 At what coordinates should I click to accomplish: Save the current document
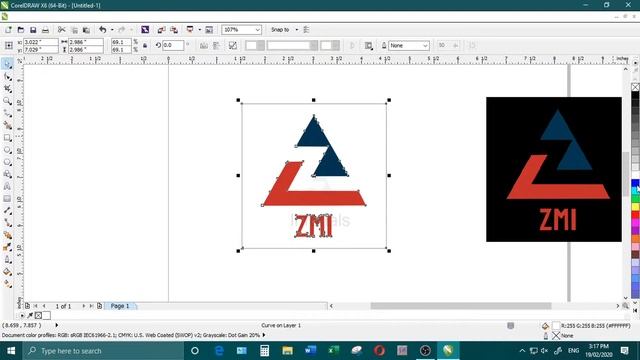[x=33, y=30]
